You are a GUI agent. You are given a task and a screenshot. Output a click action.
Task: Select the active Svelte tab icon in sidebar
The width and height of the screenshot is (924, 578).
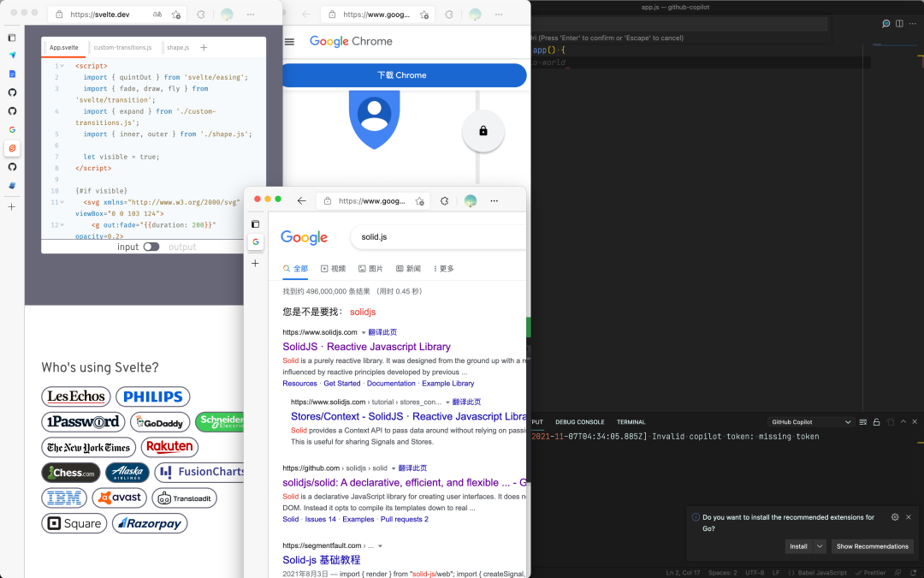(x=12, y=148)
